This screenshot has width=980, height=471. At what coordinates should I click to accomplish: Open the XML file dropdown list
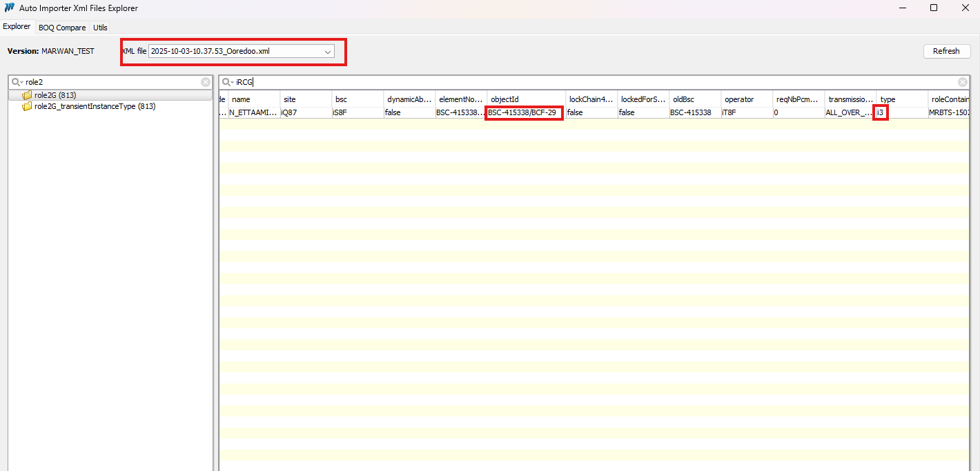[x=328, y=52]
